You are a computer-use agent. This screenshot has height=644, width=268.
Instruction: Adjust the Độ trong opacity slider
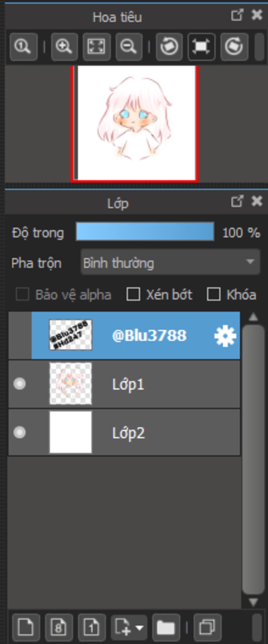click(145, 231)
